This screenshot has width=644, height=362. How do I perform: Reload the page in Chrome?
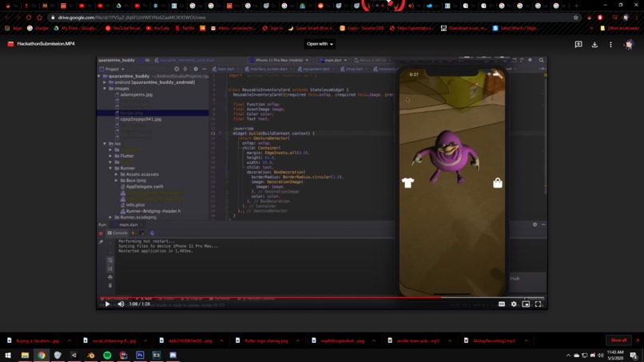[29, 18]
